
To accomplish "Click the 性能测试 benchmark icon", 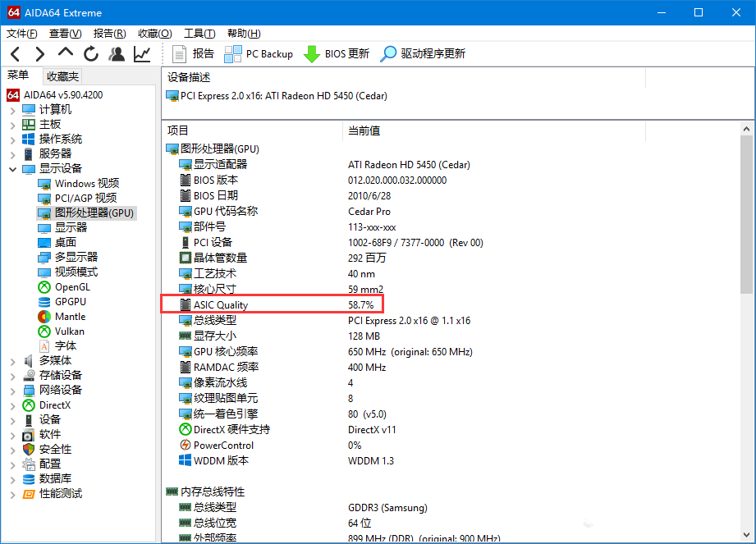I will pyautogui.click(x=29, y=494).
